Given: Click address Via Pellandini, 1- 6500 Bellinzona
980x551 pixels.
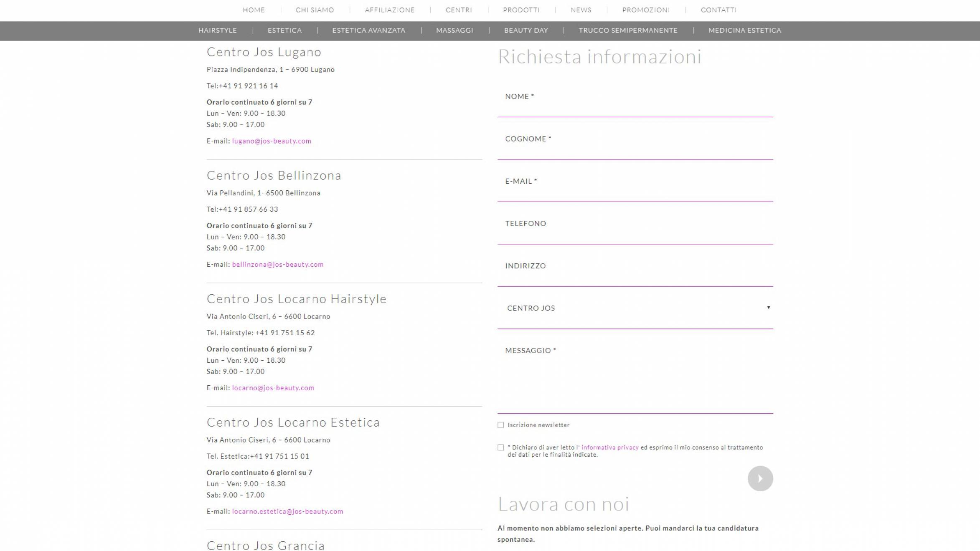Looking at the screenshot, I should click(x=264, y=193).
